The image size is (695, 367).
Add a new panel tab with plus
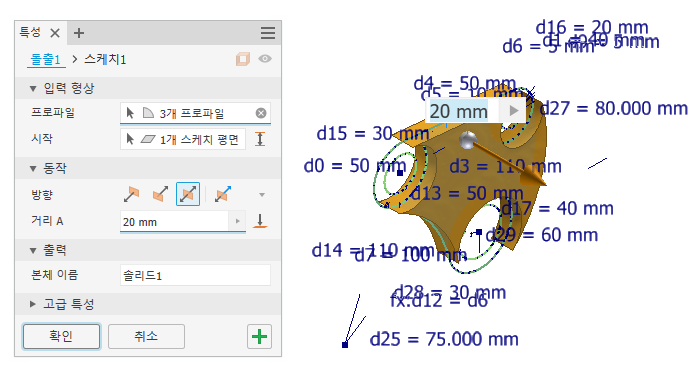click(x=79, y=33)
